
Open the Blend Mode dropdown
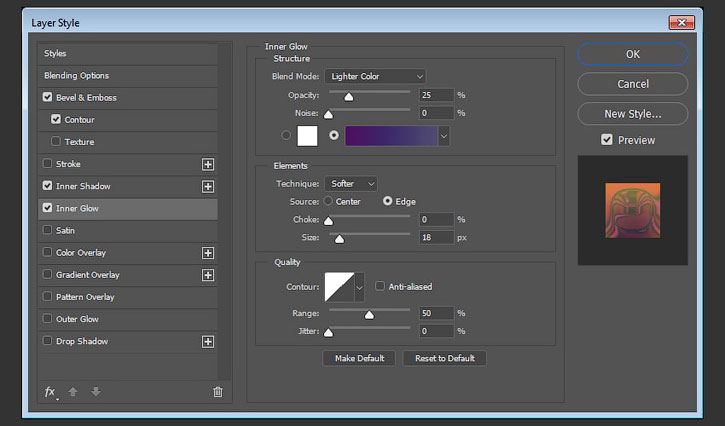coord(375,76)
